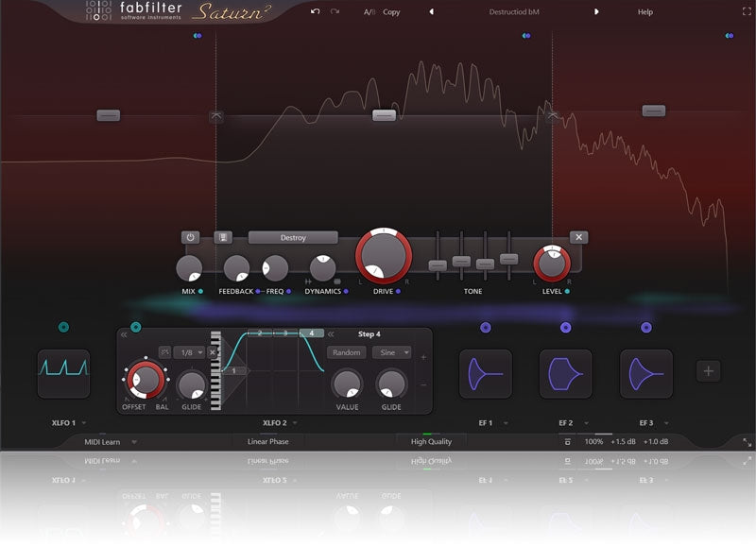Click the mid-high crossover handle
Image resolution: width=756 pixels, height=546 pixels.
click(x=553, y=116)
